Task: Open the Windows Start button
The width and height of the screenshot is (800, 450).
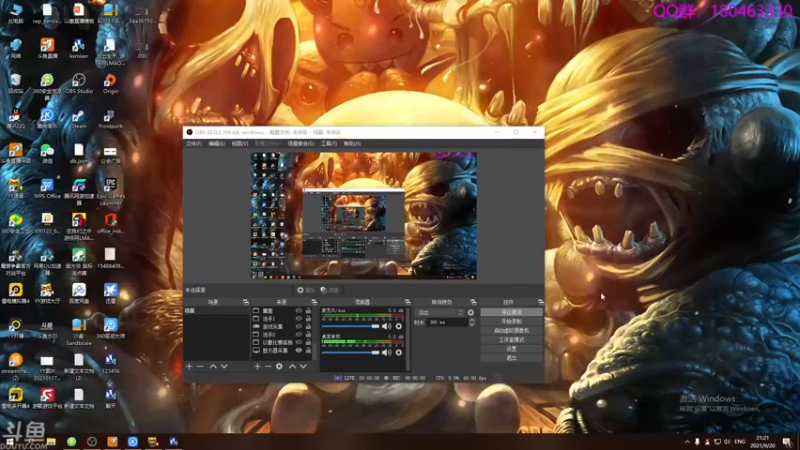Action: (x=9, y=442)
